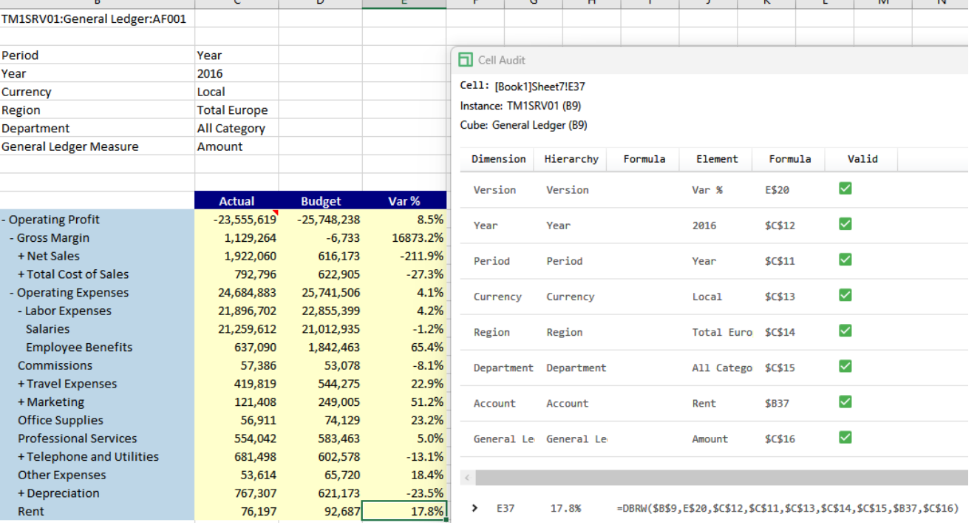Select the Hierarchy column header

571,159
